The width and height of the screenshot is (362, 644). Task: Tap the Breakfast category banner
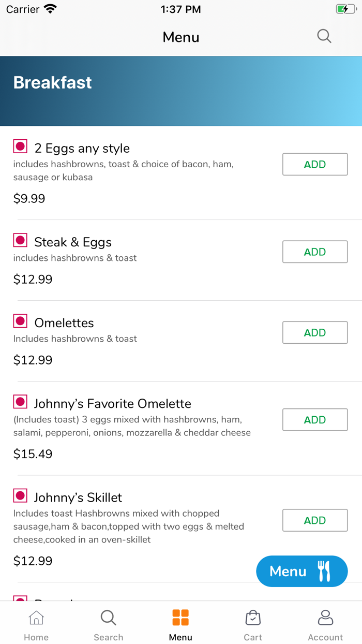tap(181, 91)
